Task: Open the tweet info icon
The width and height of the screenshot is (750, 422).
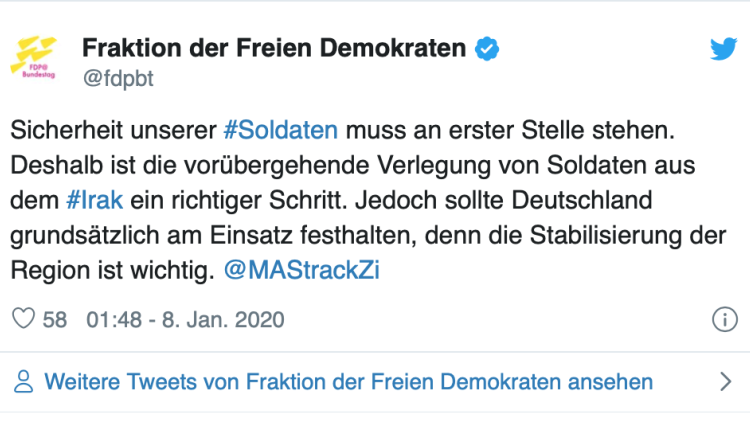Action: point(723,320)
